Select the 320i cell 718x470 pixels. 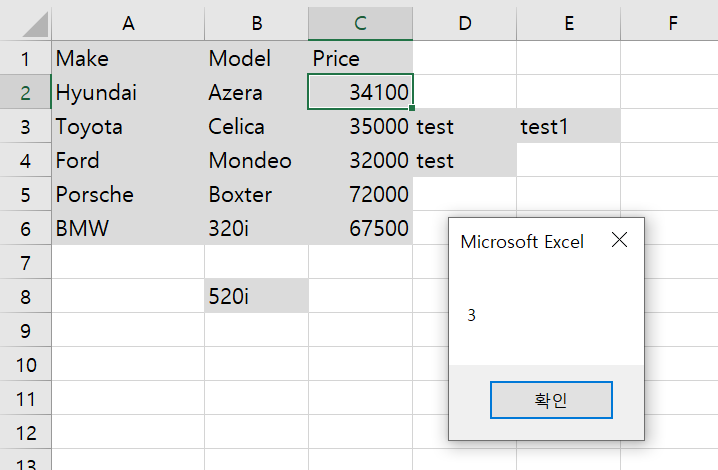(x=256, y=228)
